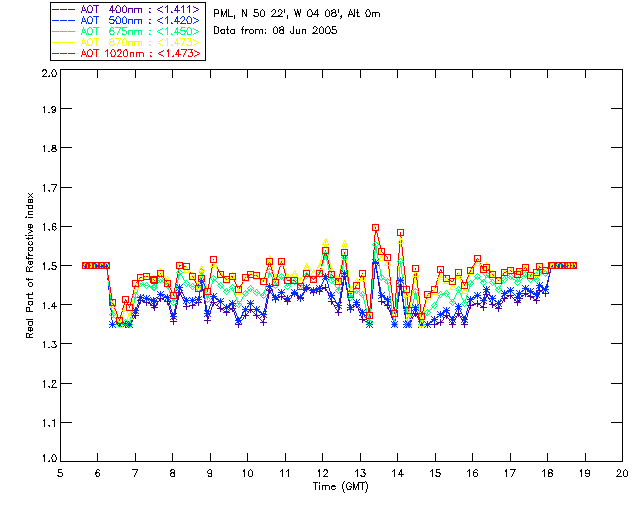
Task: Click the x-axis label 5
Action: (x=60, y=473)
